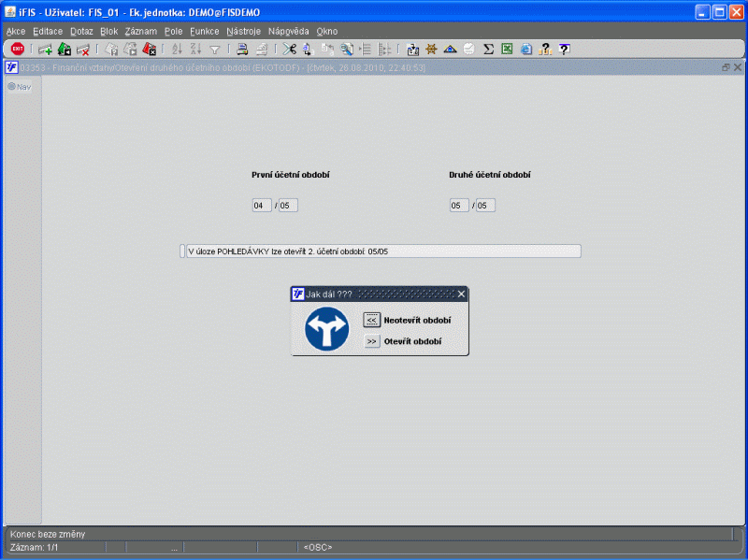Insert a new record via green-plus icon
Screen dimensions: 748x560
tap(45, 50)
